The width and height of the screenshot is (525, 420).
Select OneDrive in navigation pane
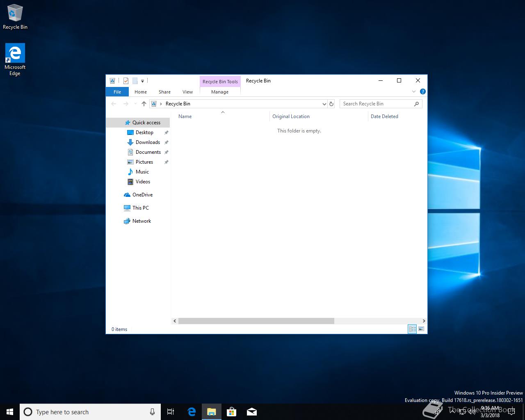point(138,195)
